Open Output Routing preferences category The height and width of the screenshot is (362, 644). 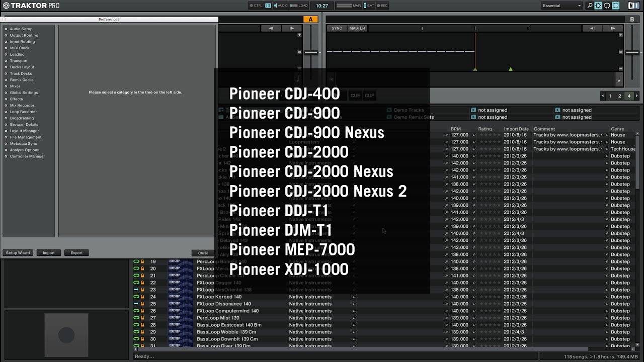[x=24, y=35]
